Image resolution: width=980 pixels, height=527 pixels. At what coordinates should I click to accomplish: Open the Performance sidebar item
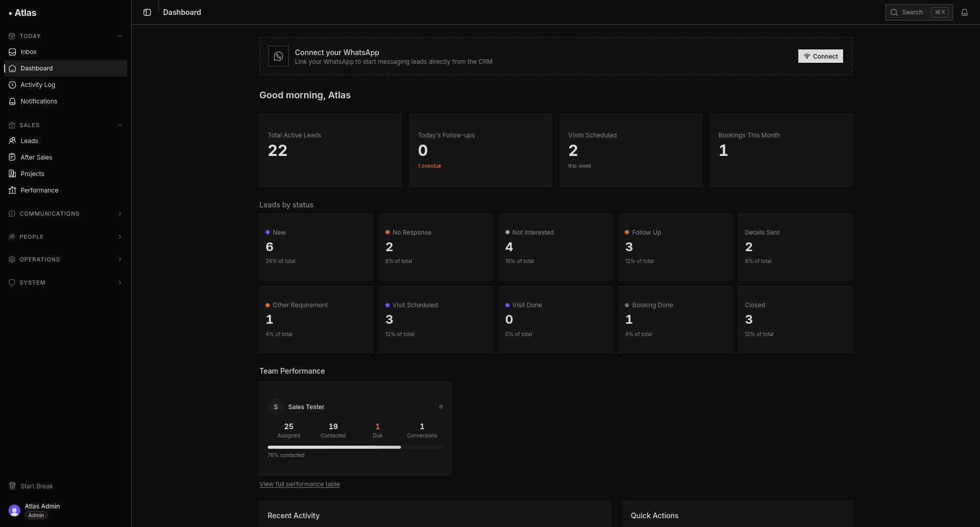65,190
